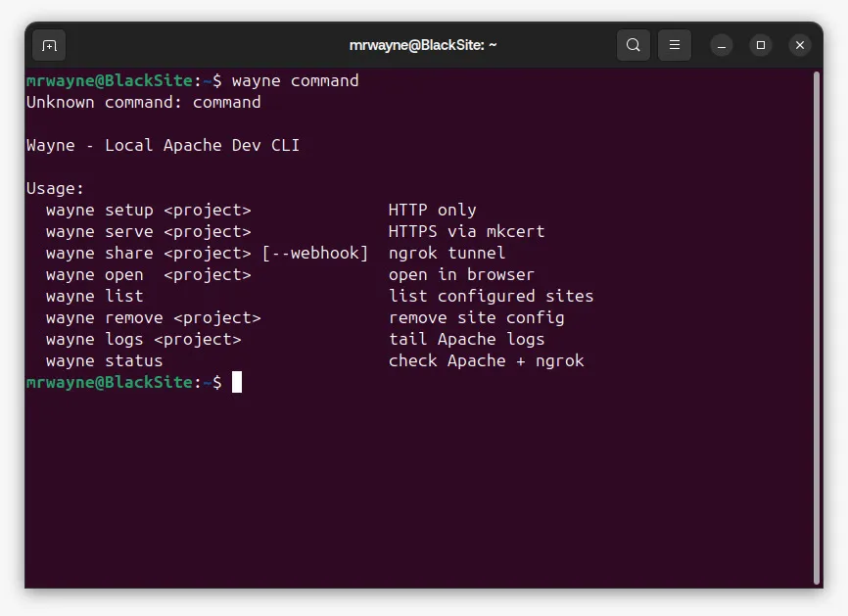Click the 'HTTP only' description
848x616 pixels.
click(433, 210)
